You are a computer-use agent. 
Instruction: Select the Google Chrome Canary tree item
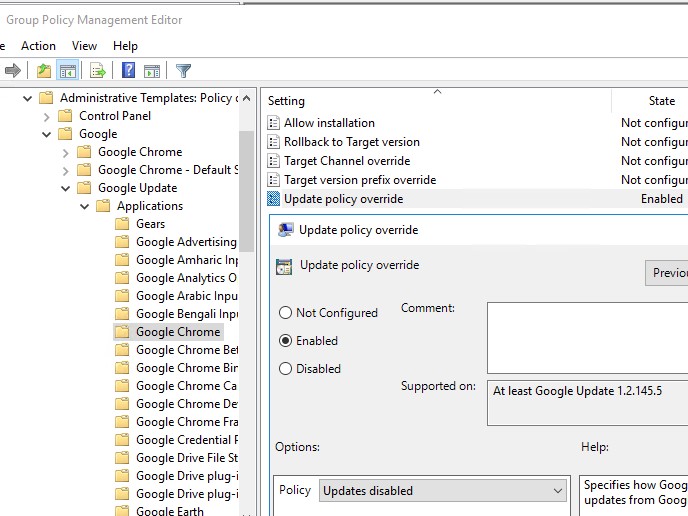[x=187, y=386]
